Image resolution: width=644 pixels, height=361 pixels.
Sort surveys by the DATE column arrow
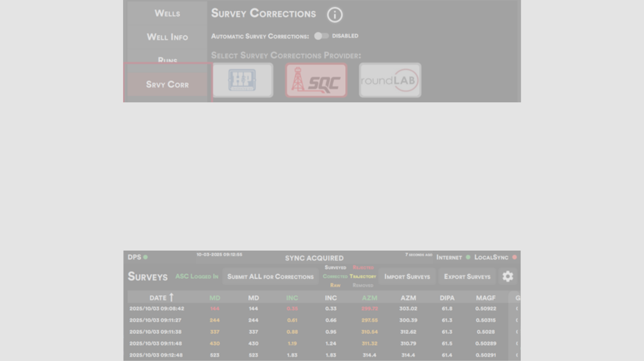point(171,297)
